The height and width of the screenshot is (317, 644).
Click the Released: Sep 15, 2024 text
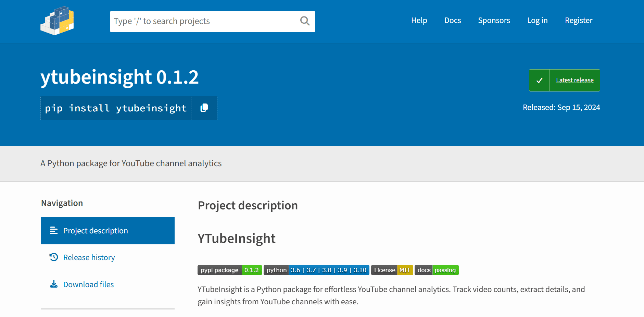coord(561,108)
